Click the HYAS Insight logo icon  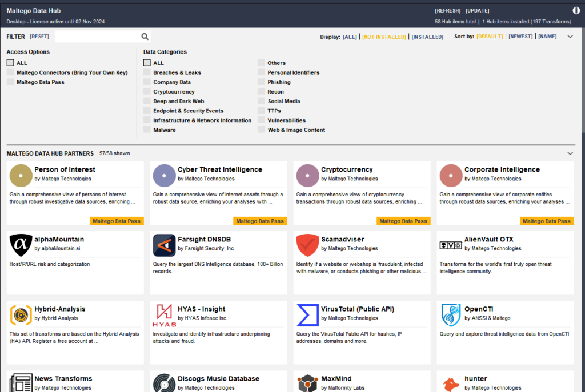click(x=164, y=315)
